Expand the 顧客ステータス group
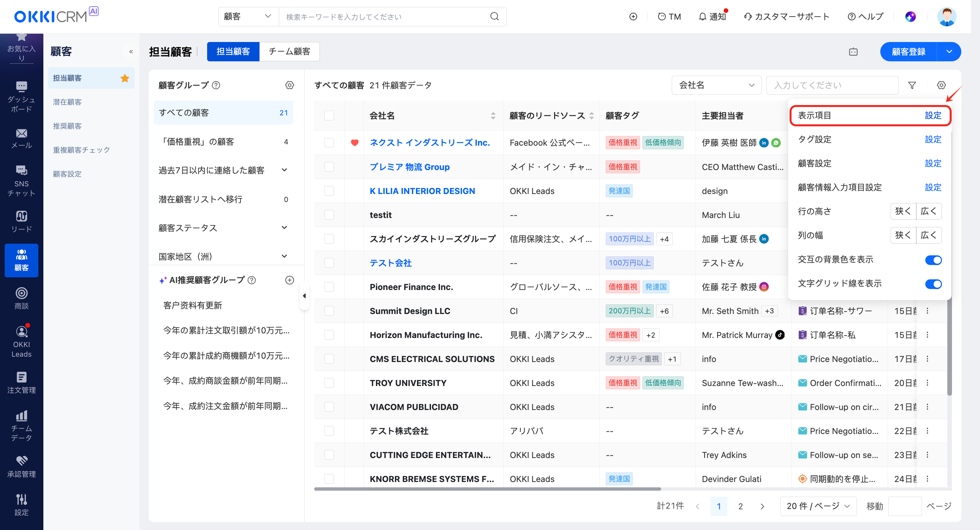Screen dimensions: 980x530 click(284, 228)
